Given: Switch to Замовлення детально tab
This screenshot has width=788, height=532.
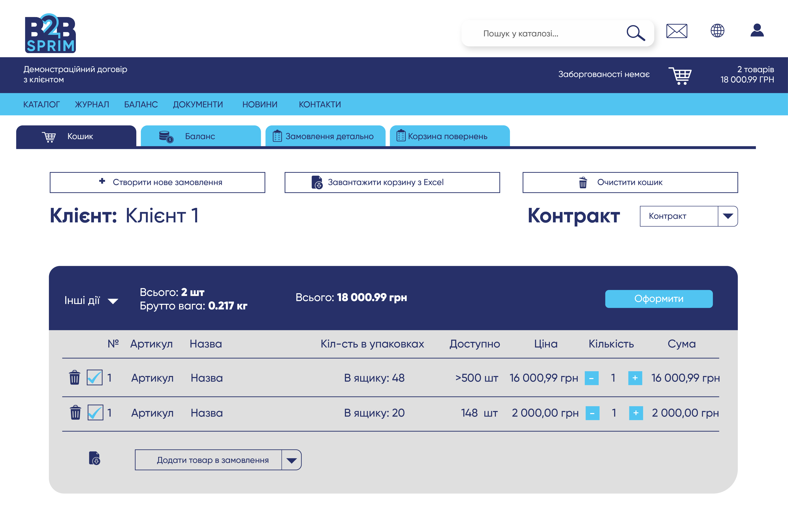Looking at the screenshot, I should click(325, 136).
